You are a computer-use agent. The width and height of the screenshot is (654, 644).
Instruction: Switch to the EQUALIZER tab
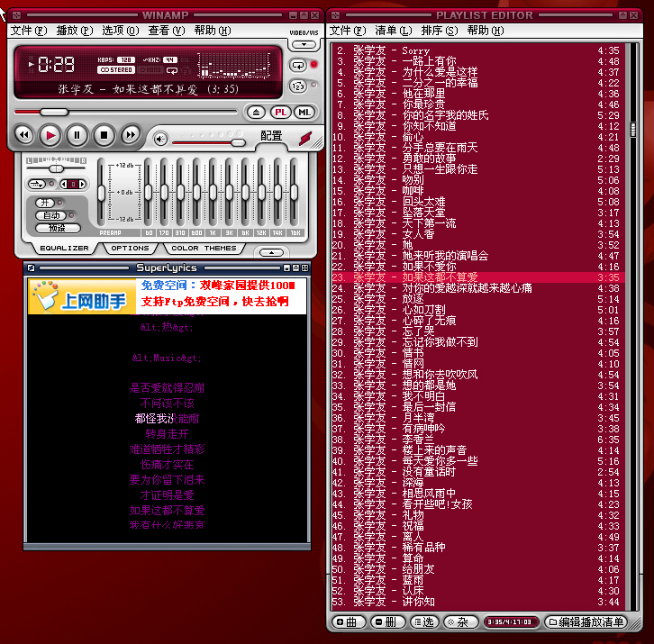click(x=64, y=249)
